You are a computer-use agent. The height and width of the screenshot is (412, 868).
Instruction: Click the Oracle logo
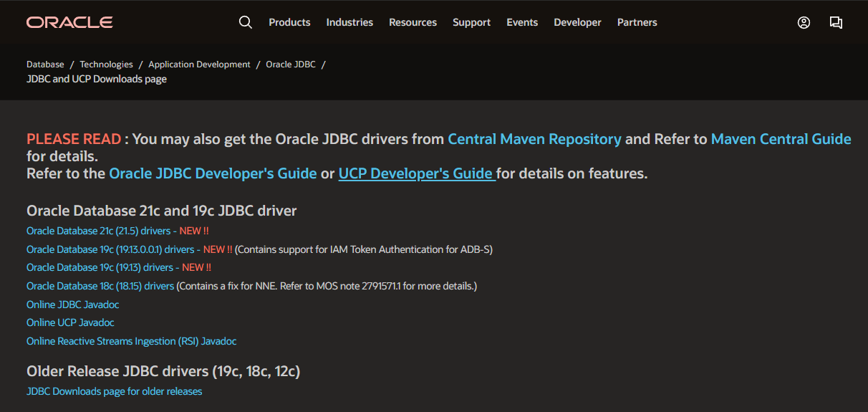[69, 22]
